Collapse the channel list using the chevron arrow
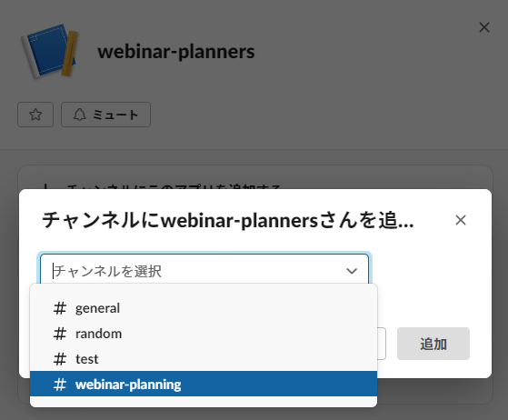 click(x=352, y=271)
